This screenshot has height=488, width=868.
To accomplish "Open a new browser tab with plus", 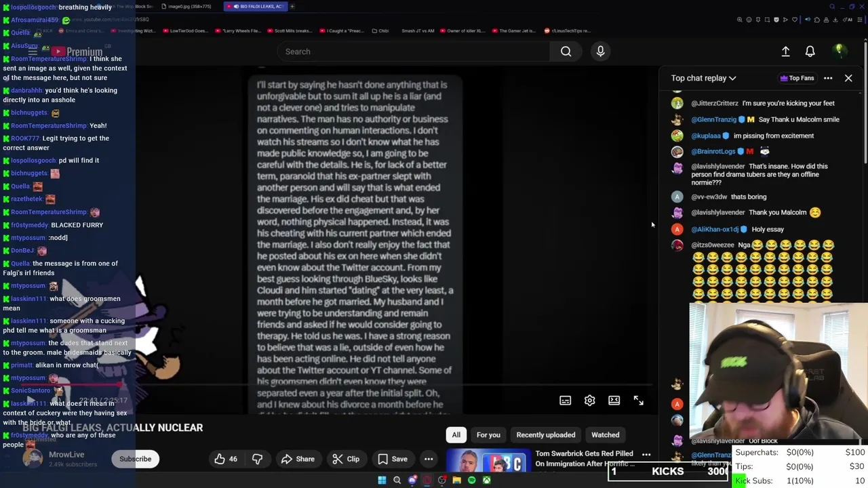I will click(292, 6).
